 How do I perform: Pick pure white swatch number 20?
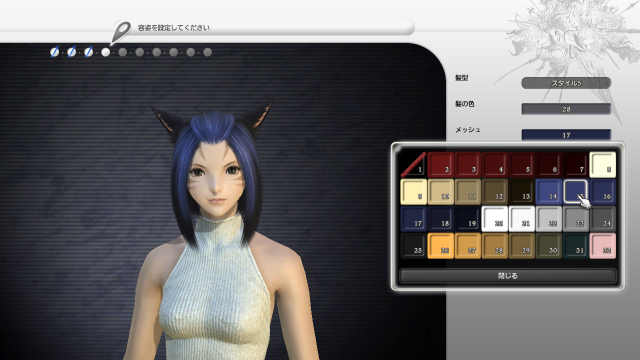495,219
